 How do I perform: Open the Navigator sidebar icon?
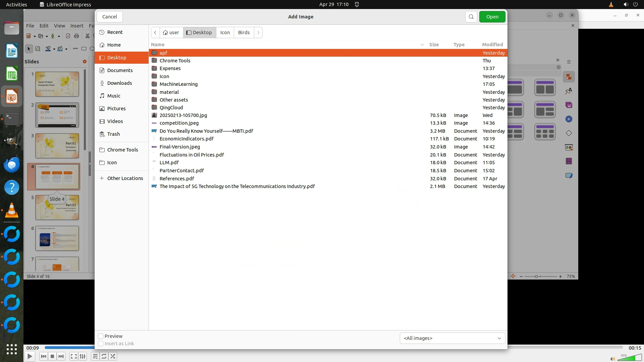point(569,119)
